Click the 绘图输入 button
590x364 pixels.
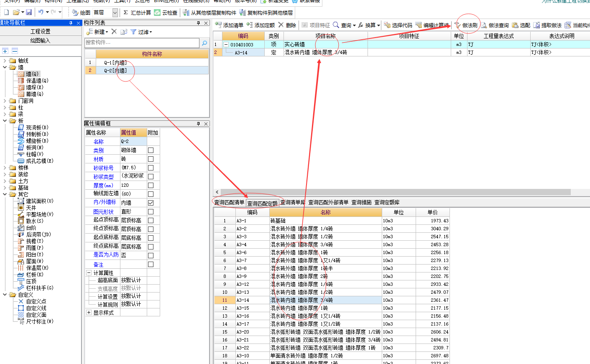[41, 41]
